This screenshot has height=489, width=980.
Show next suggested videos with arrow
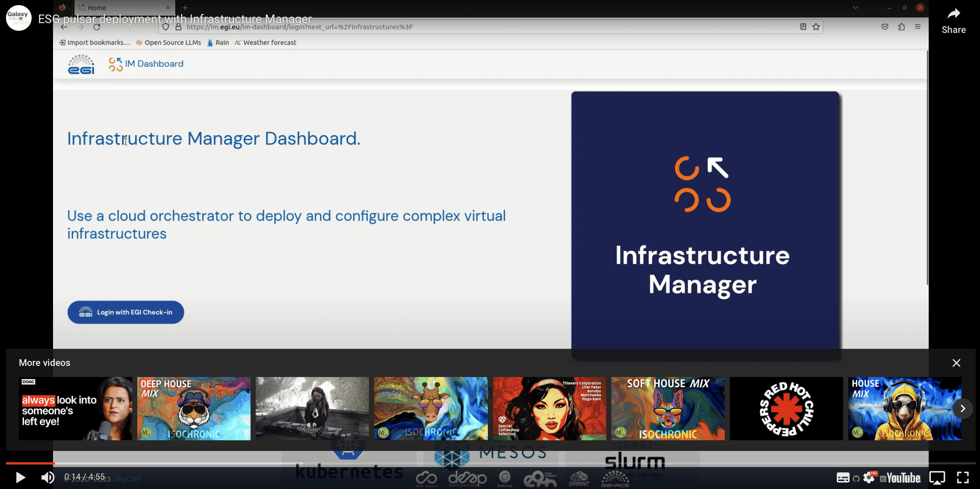click(962, 409)
